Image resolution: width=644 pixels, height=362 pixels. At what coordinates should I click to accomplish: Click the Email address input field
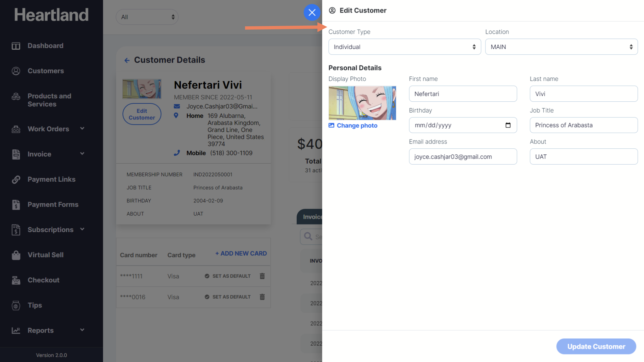coord(462,157)
